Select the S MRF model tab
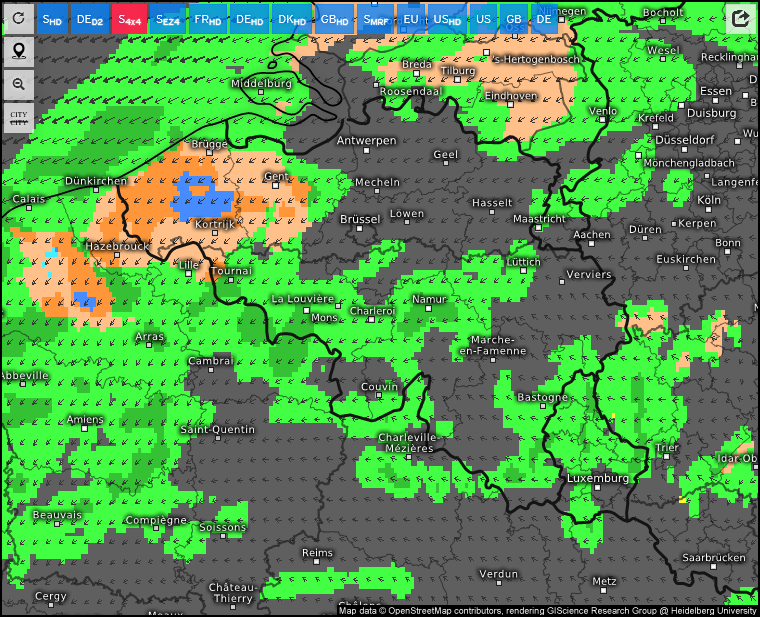The height and width of the screenshot is (617, 760). (x=376, y=19)
